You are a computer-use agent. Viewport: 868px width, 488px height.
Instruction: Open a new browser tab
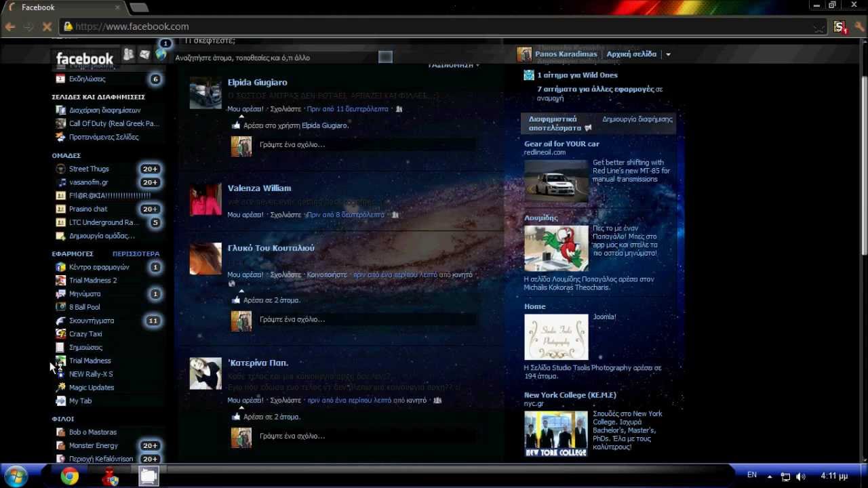click(x=139, y=7)
